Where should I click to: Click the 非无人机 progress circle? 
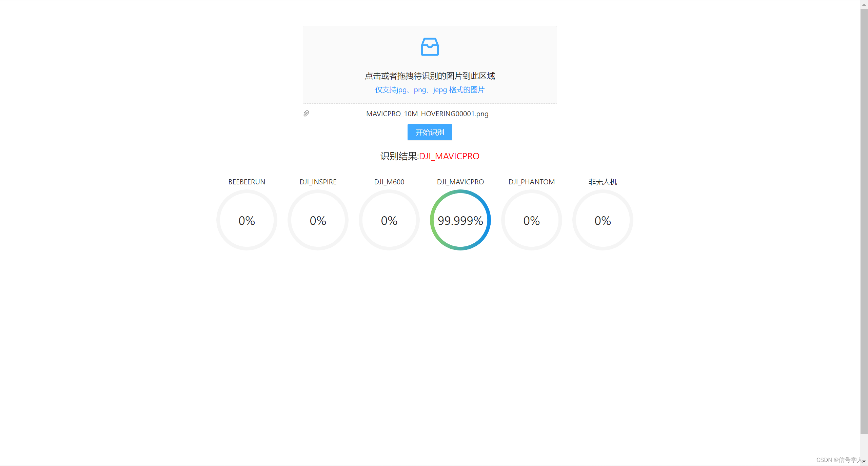602,220
